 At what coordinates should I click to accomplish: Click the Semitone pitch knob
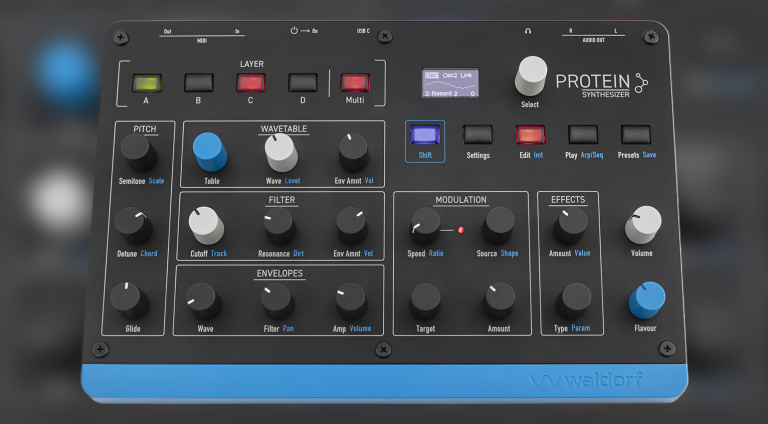[x=135, y=152]
